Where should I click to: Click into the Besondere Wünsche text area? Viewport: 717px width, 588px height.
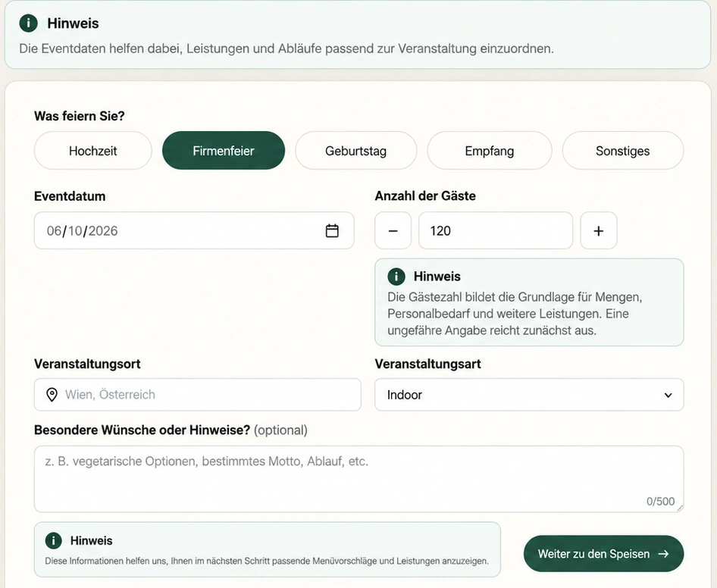click(359, 479)
